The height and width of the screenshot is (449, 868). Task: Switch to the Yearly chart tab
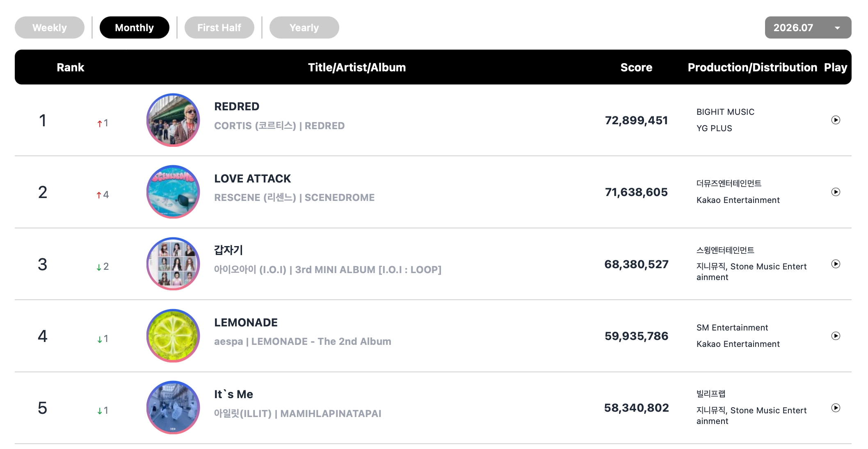coord(304,27)
